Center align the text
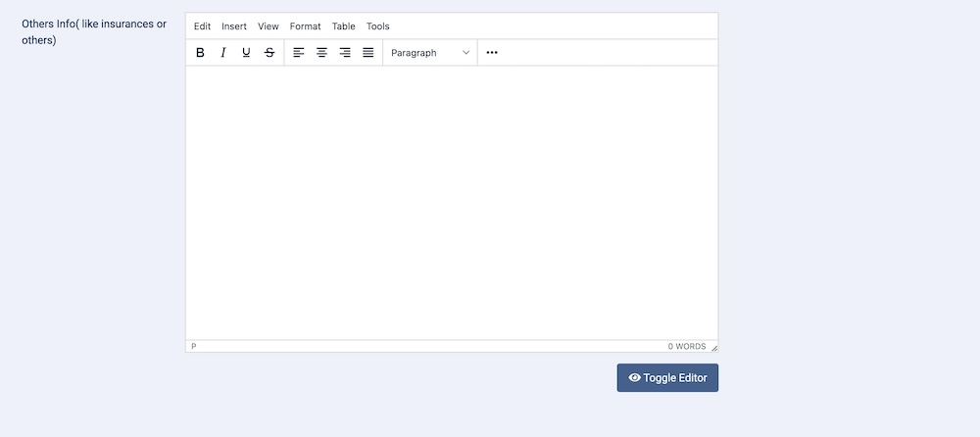The height and width of the screenshot is (437, 980). [x=321, y=53]
